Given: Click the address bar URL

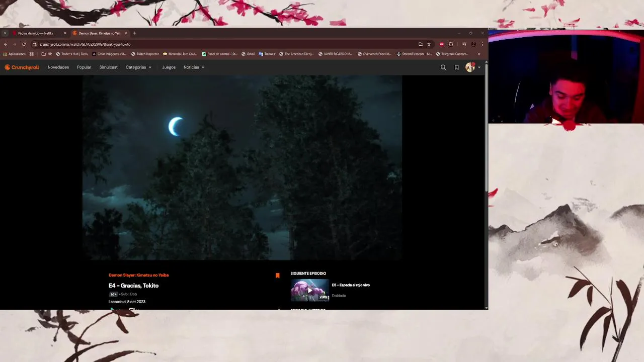Looking at the screenshot, I should tap(85, 44).
